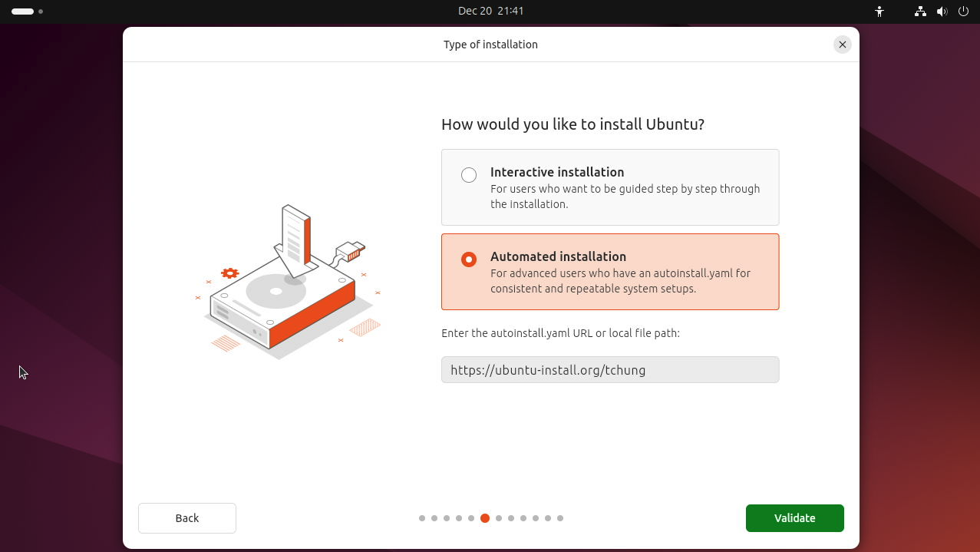Open the accessibility menu icon
Viewport: 980px width, 552px height.
coord(879,12)
